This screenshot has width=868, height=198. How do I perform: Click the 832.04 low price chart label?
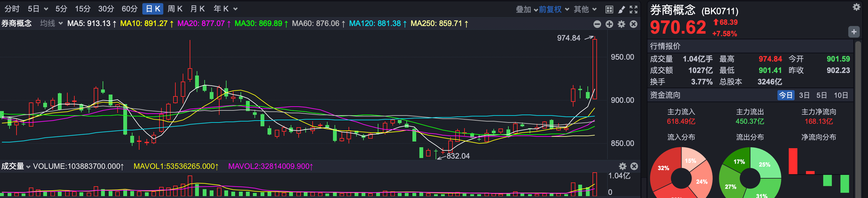click(458, 156)
